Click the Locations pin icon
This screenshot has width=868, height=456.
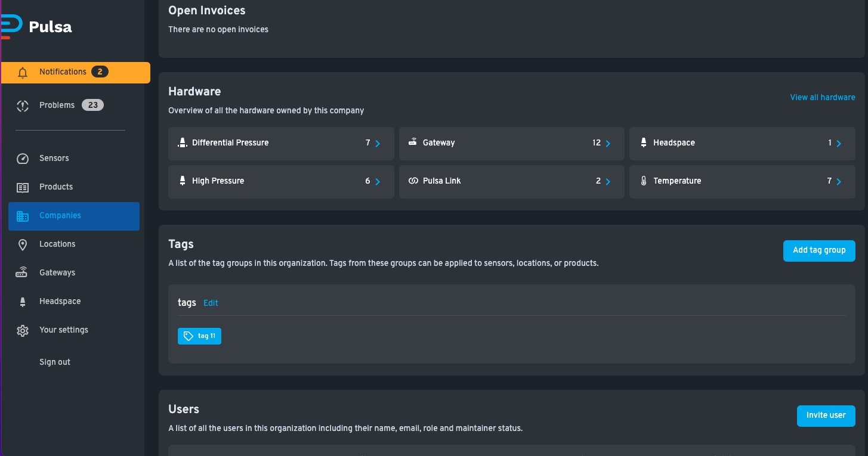point(23,244)
